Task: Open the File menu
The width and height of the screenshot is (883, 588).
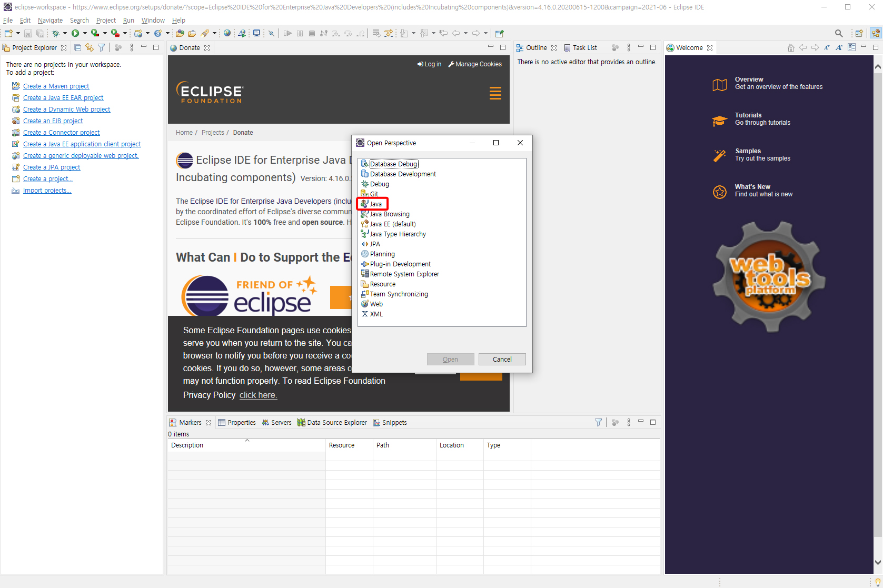Action: (8, 20)
